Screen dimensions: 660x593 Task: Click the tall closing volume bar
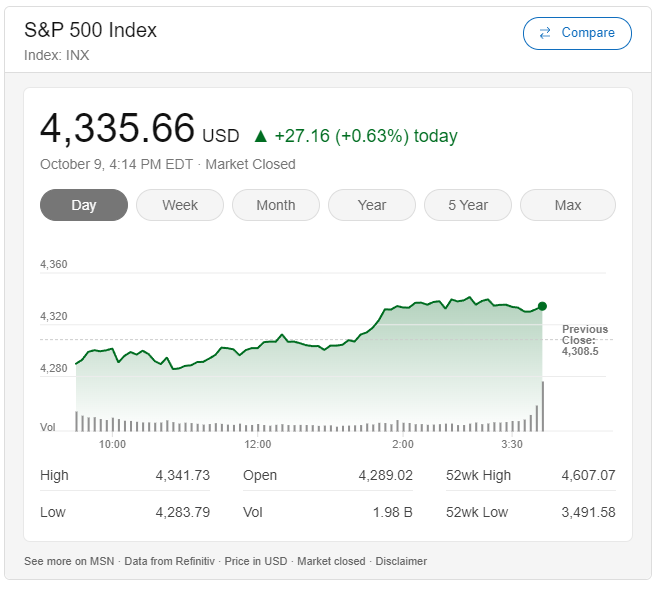542,406
